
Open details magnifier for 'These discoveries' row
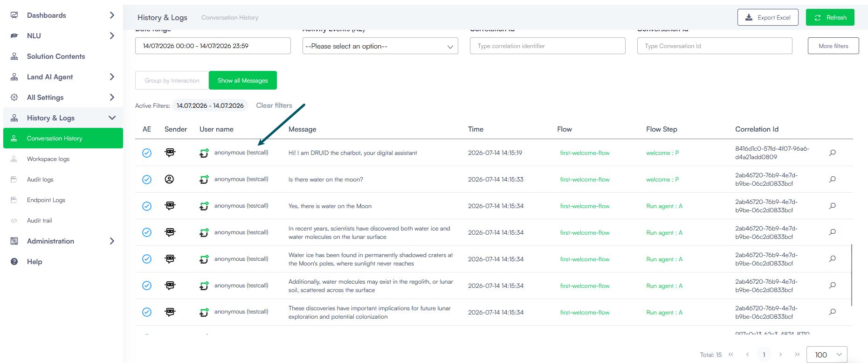(x=833, y=312)
